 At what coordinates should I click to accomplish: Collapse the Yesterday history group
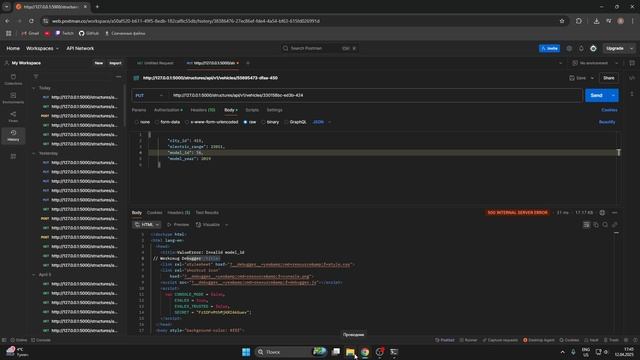point(34,153)
